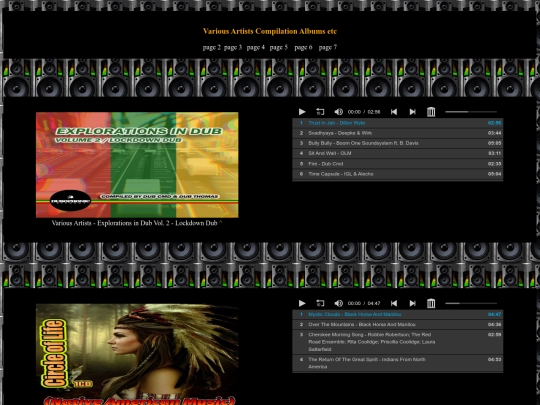Play the Explorations in Dub playlist
The height and width of the screenshot is (405, 540).
[x=302, y=112]
